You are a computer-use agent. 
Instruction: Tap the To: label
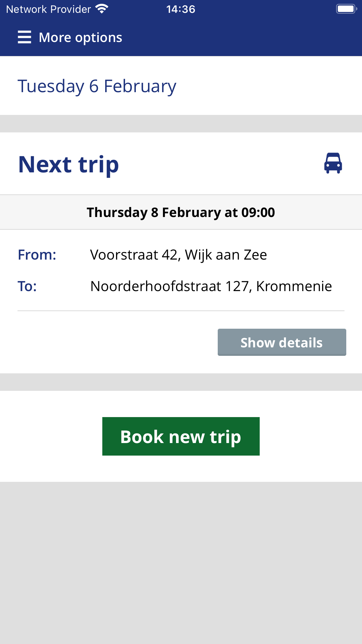27,286
